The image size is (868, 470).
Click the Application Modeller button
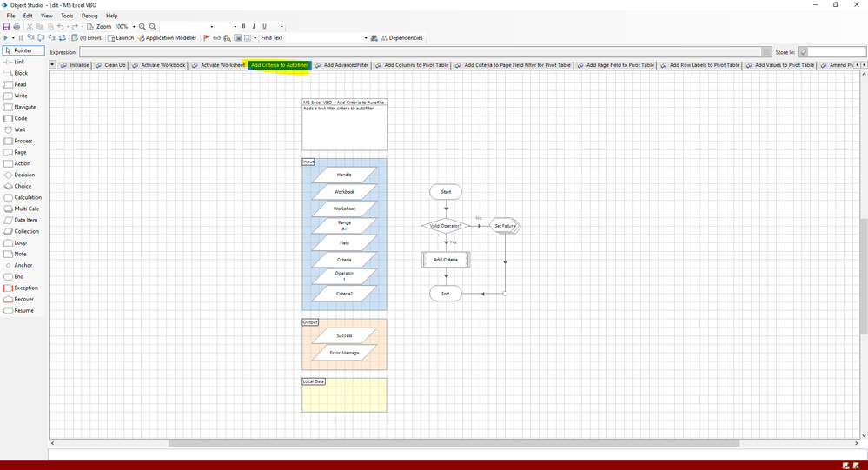pos(170,38)
